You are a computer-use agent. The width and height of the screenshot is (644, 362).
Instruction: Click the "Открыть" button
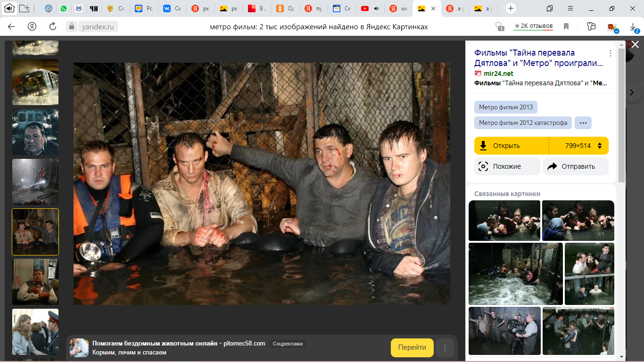click(511, 146)
